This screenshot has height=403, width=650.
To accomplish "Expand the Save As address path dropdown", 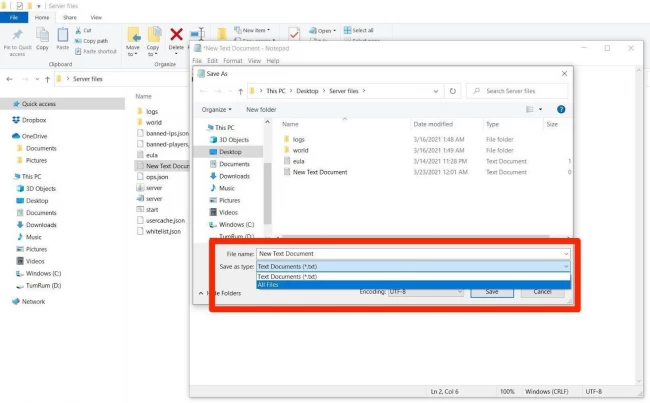I will pos(436,91).
